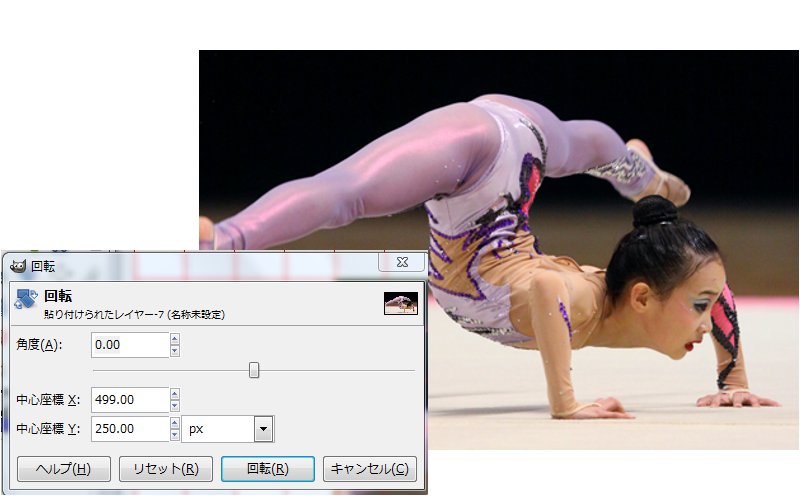The width and height of the screenshot is (800, 500).
Task: Increase center Y with up stepper arrow
Action: click(x=175, y=423)
